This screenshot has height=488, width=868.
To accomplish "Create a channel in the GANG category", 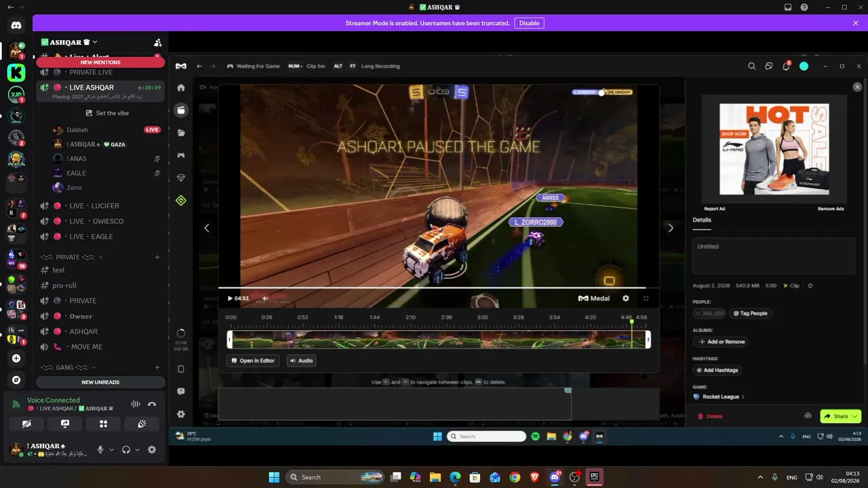I will [157, 367].
